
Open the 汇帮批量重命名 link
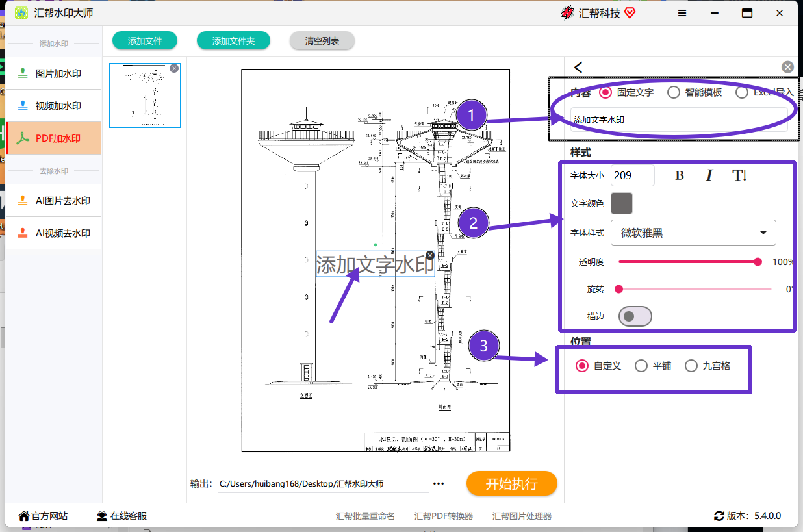coord(365,516)
